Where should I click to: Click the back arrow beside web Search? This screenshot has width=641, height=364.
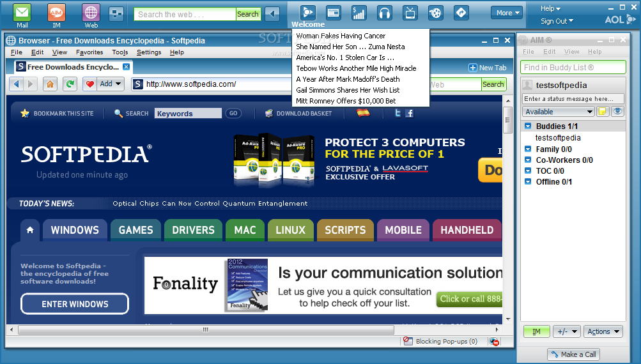[x=272, y=14]
